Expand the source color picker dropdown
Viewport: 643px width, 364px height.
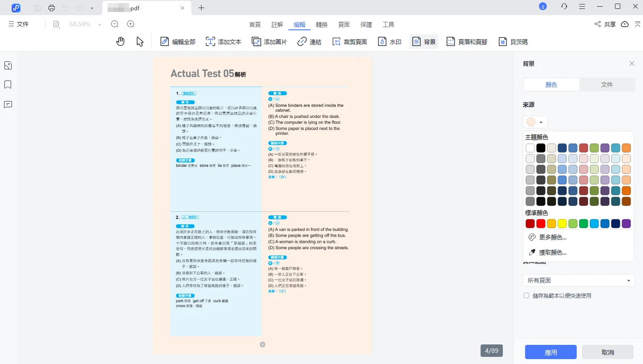(x=535, y=122)
